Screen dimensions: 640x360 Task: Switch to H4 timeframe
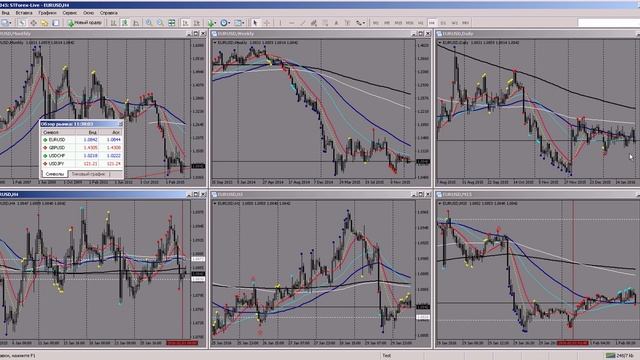pos(432,23)
